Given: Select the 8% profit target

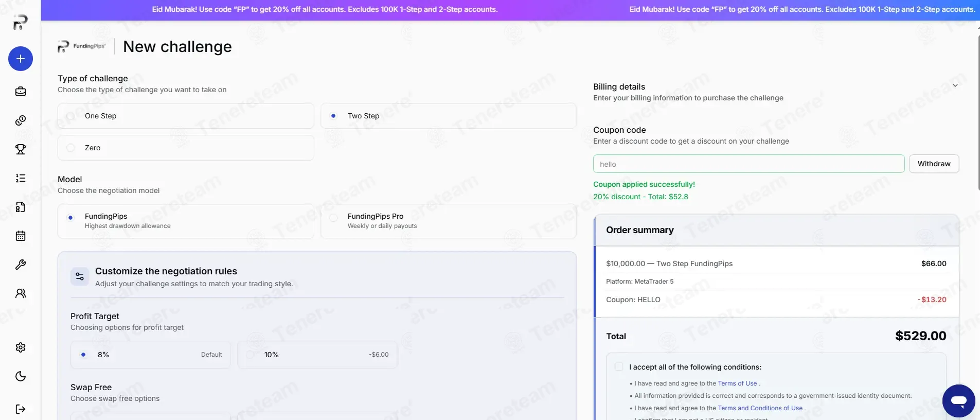Looking at the screenshot, I should click(x=151, y=355).
